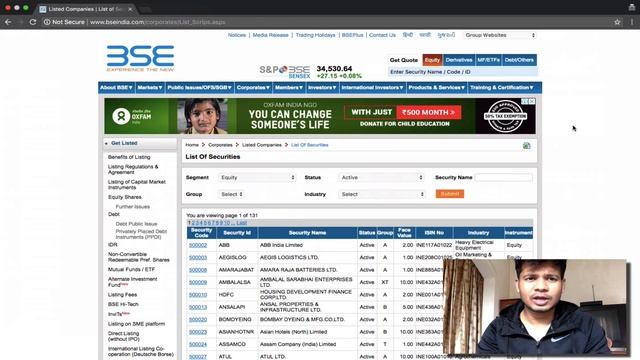Viewport: 640px width, 360px height.
Task: Expand Training & Certification menu
Action: pyautogui.click(x=502, y=87)
